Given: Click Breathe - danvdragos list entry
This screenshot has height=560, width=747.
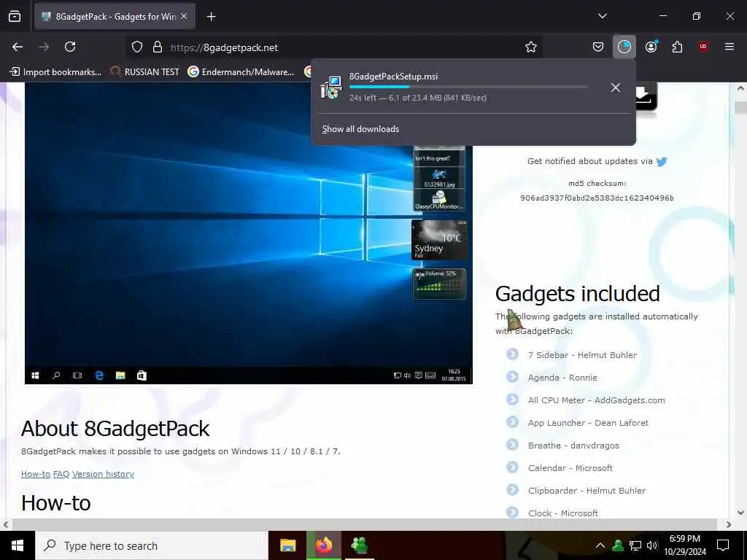Looking at the screenshot, I should (x=573, y=446).
